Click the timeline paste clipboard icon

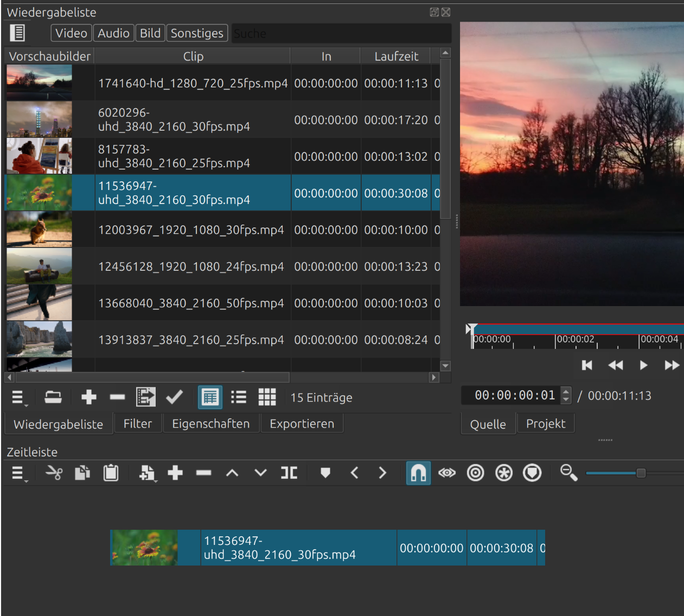pos(111,473)
